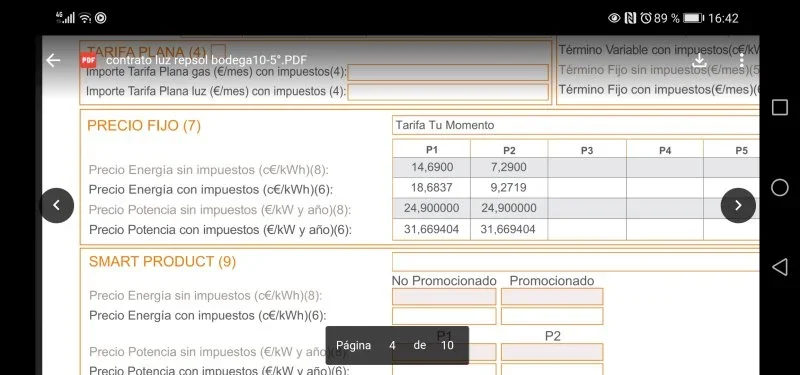Tap the P1 cell 31,669404
The image size is (800, 375).
pyautogui.click(x=432, y=230)
